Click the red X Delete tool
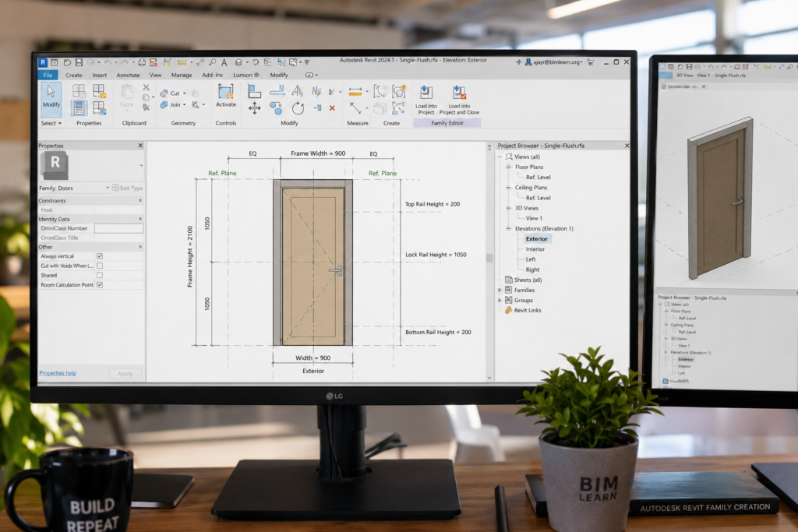 pyautogui.click(x=332, y=107)
